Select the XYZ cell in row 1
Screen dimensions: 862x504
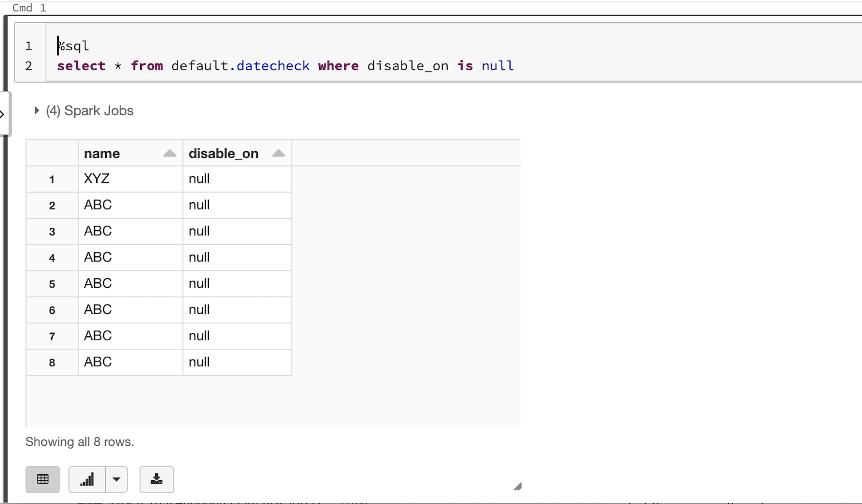(x=97, y=179)
